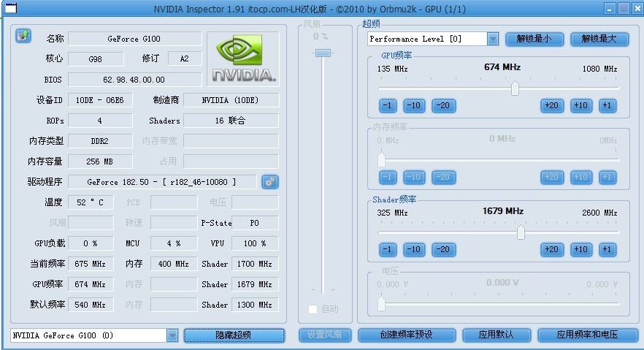Click the memory type value DDR2
This screenshot has width=644, height=350.
(x=100, y=141)
